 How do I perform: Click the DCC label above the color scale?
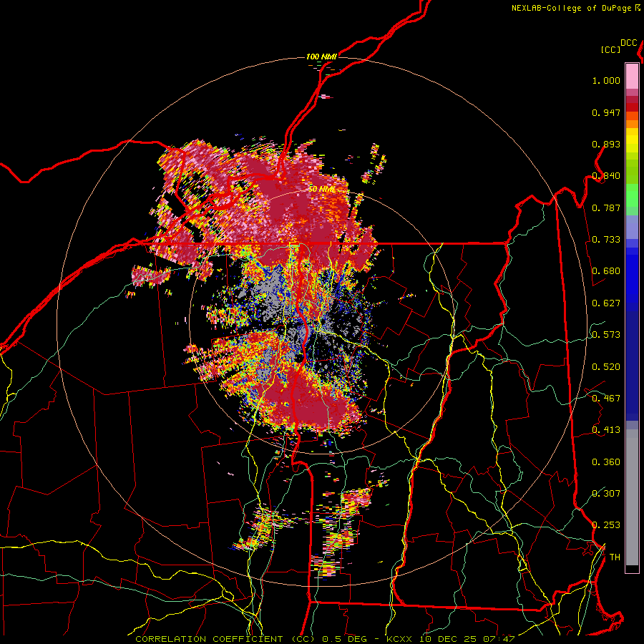pos(629,43)
